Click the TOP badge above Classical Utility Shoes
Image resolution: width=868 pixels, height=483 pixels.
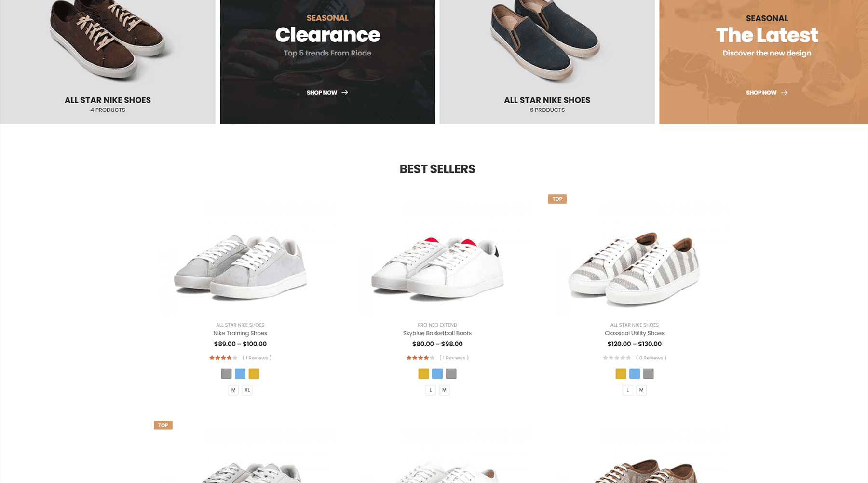557,199
